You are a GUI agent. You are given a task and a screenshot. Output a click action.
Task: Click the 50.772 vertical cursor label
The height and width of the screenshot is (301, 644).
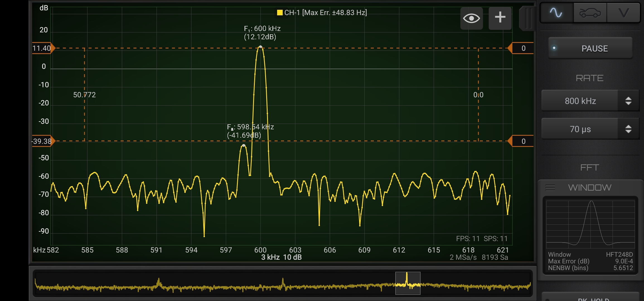click(x=84, y=95)
